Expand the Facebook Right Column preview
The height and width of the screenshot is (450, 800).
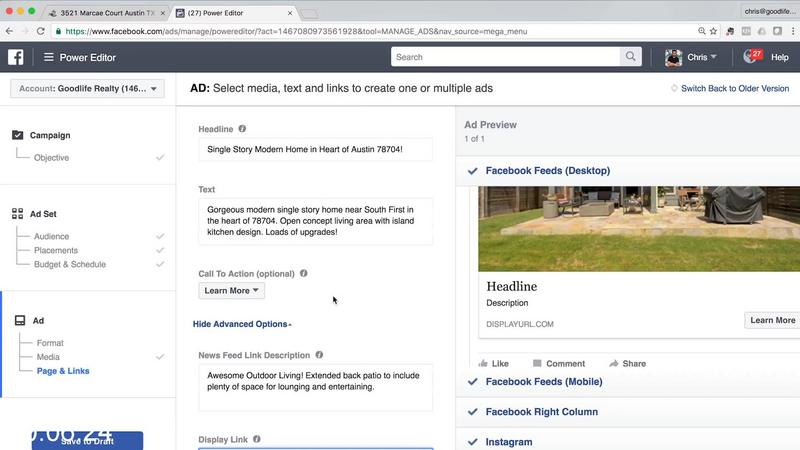tap(542, 412)
